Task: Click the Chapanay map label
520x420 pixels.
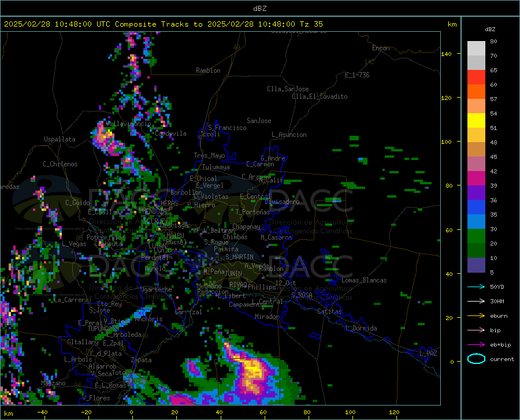Action: tap(246, 226)
